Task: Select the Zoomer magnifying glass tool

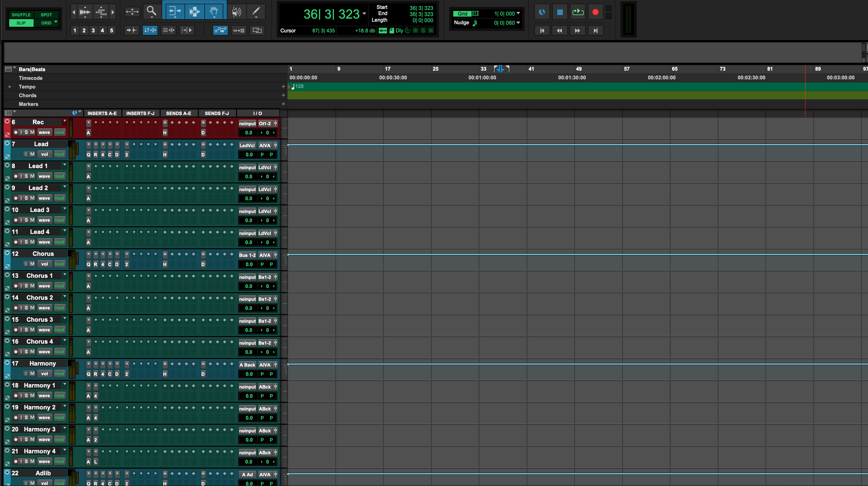Action: pos(151,11)
